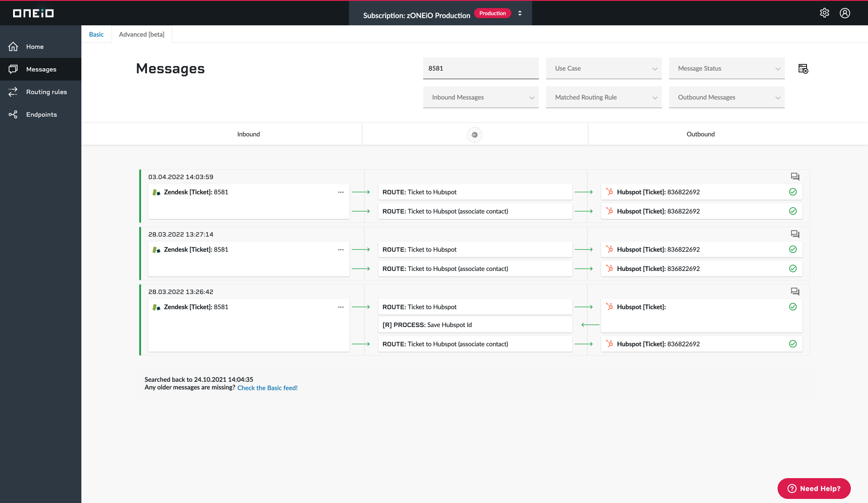Open Hubspot [Ticket]: row without ID
This screenshot has height=503, width=868.
(702, 316)
